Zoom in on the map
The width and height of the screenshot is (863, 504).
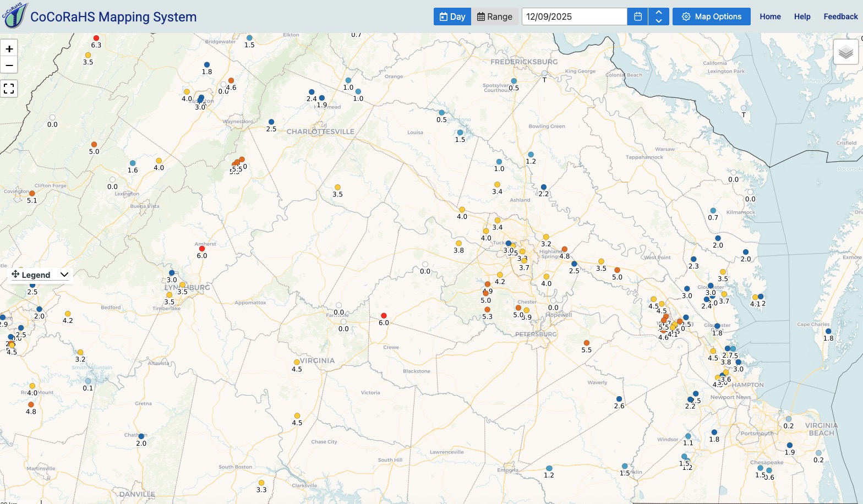tap(9, 48)
